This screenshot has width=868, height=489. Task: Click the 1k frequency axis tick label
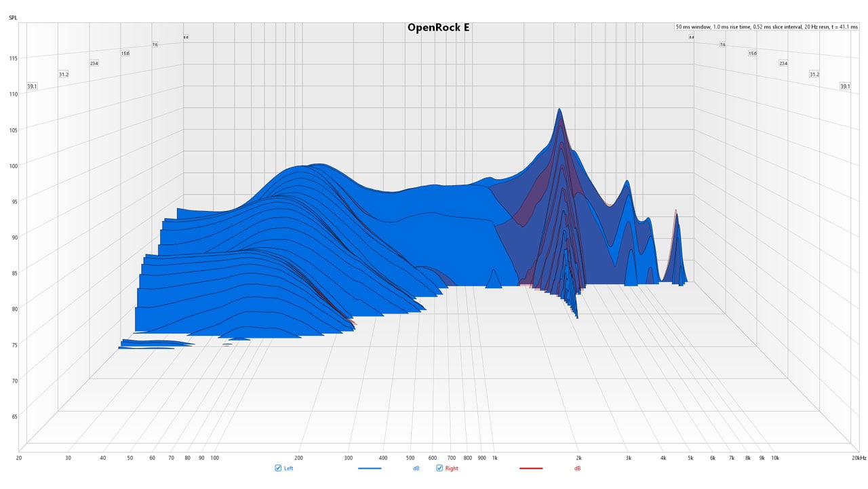click(x=494, y=458)
